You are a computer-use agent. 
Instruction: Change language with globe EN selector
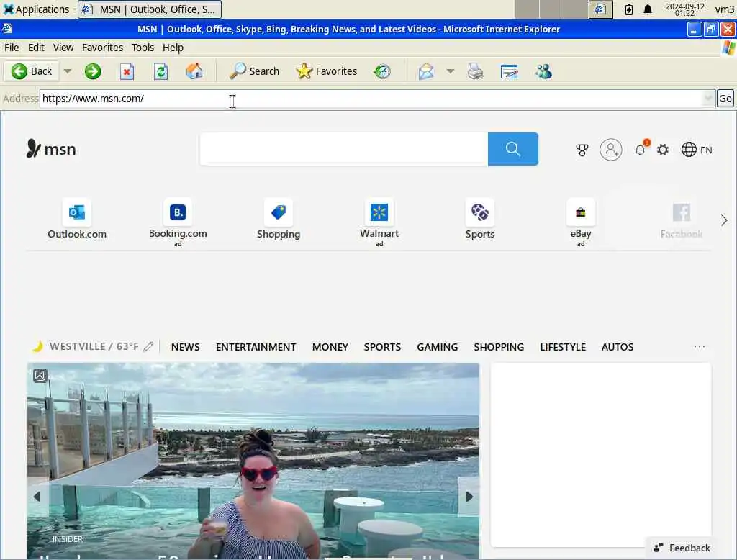tap(697, 150)
